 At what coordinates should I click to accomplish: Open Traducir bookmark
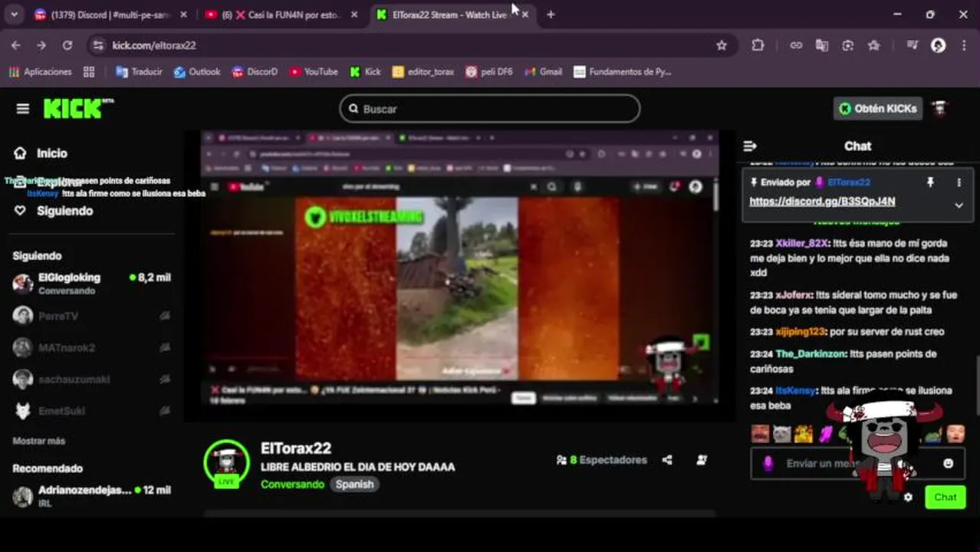139,71
